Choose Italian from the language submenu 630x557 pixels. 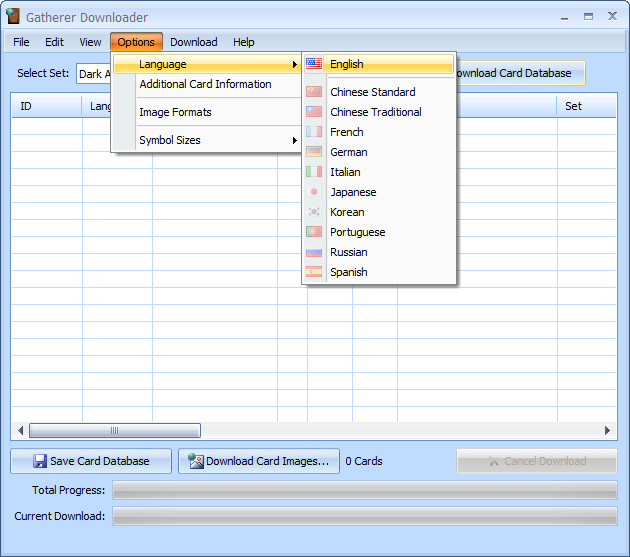pyautogui.click(x=348, y=172)
